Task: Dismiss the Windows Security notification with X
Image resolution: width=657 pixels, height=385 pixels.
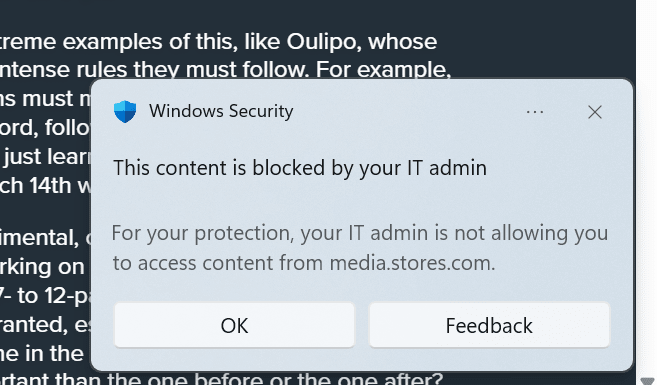Action: point(595,112)
